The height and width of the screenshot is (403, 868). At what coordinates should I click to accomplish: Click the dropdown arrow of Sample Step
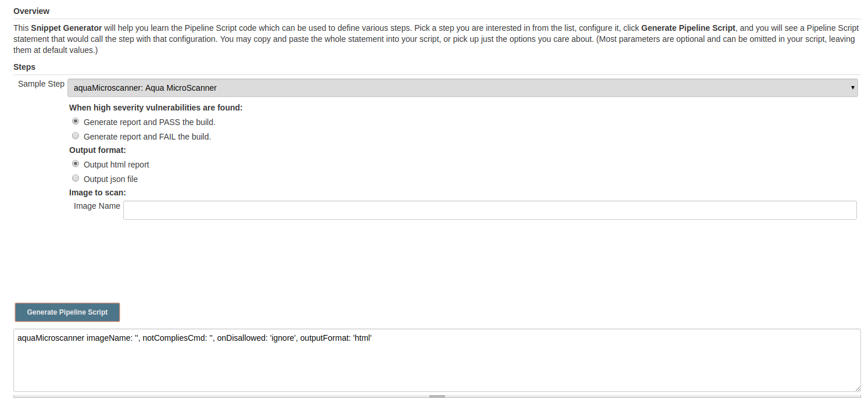coord(852,88)
